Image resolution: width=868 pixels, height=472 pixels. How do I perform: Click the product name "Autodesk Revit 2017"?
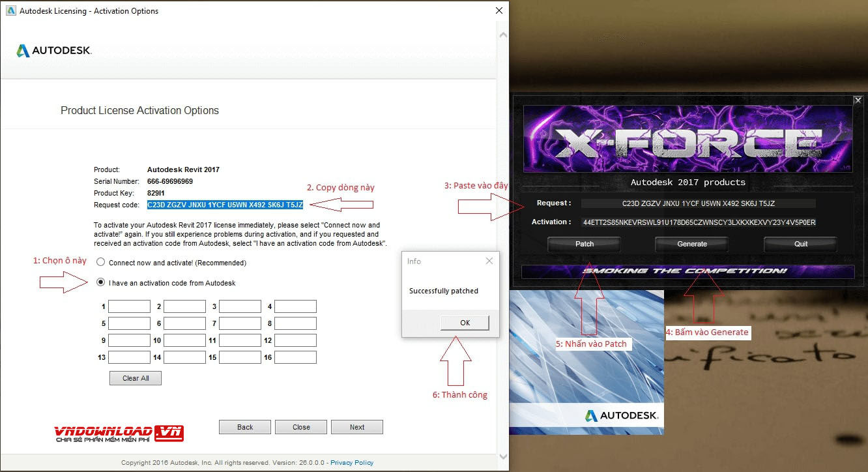point(183,170)
